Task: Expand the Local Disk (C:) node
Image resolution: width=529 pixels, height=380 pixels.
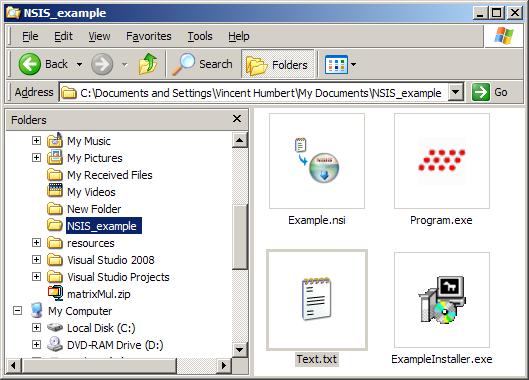Action: [x=36, y=327]
